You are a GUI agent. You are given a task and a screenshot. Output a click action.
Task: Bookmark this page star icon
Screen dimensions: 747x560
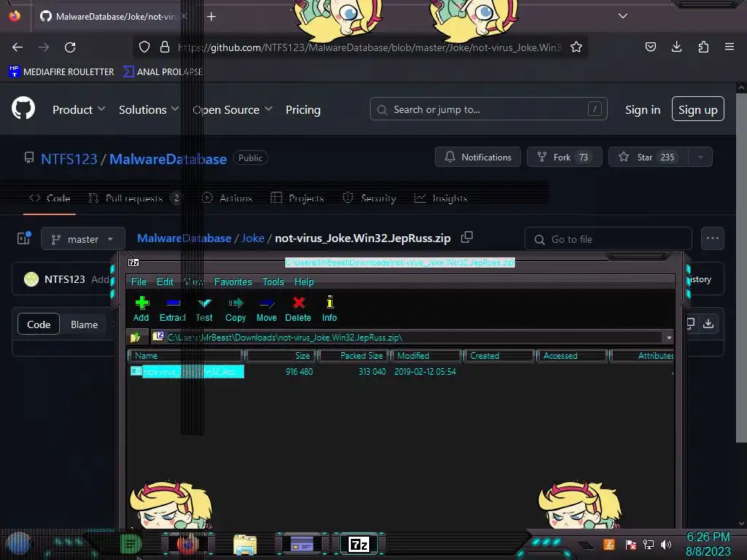coord(576,47)
